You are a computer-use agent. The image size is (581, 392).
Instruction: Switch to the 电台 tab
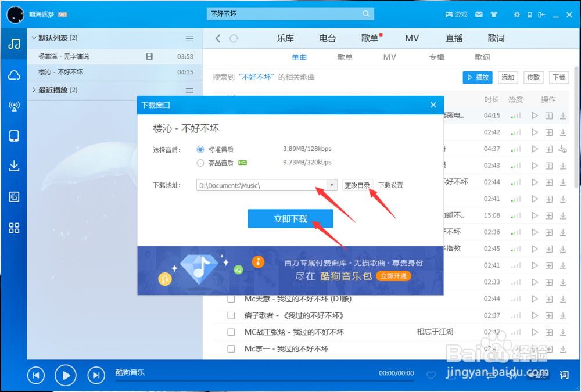pyautogui.click(x=327, y=38)
